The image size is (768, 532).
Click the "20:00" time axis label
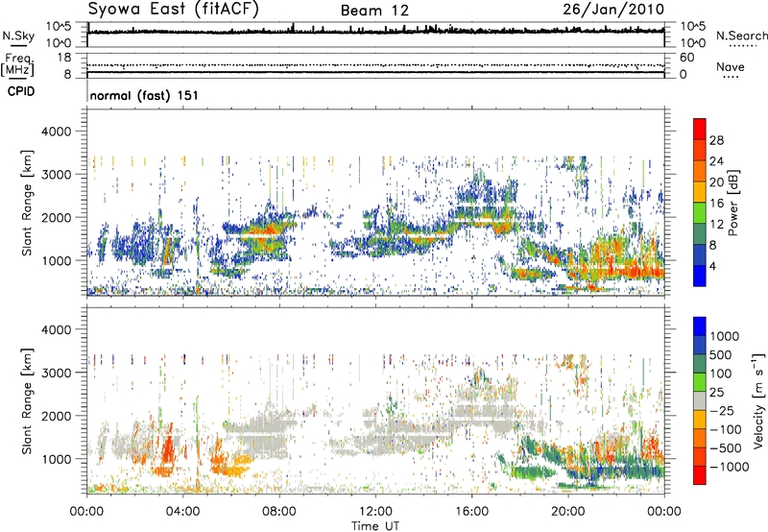(567, 512)
